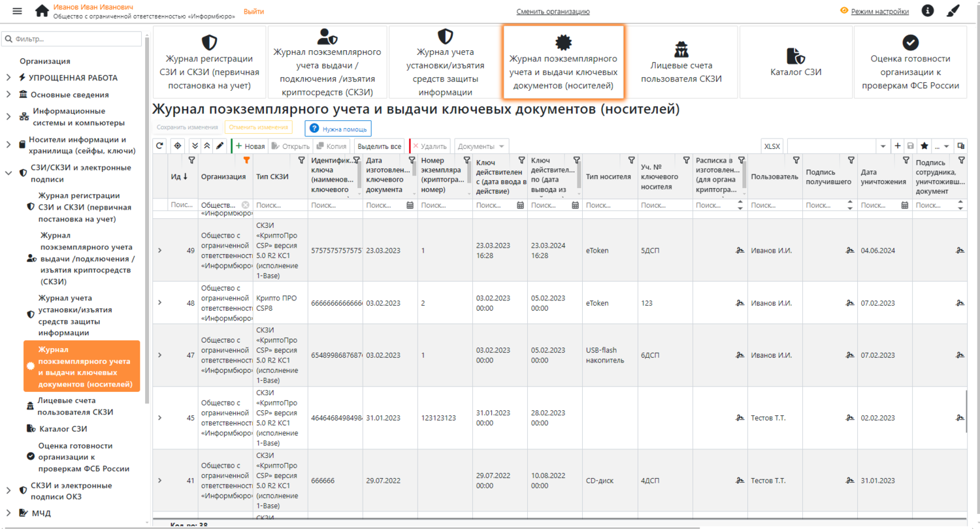The height and width of the screenshot is (529, 980).
Task: Open filter funnel on Дата уничтожения column
Action: [x=906, y=160]
